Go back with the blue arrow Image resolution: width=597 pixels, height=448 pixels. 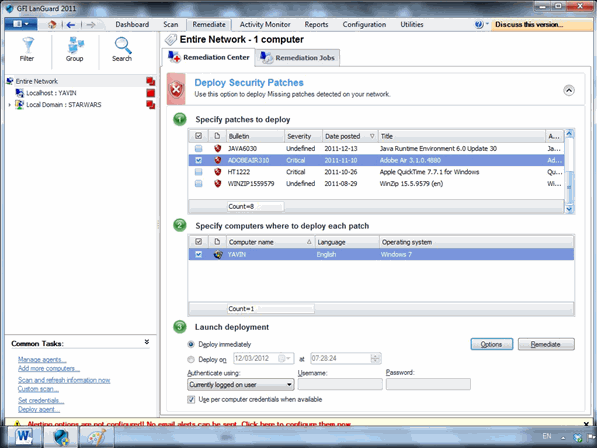(71, 25)
